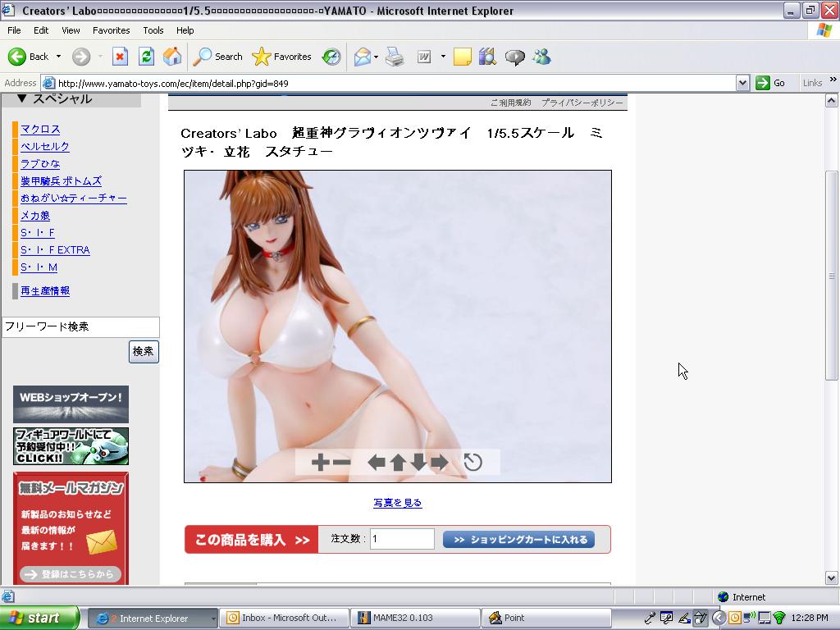This screenshot has width=840, height=630.
Task: Pan the product image up with arrow
Action: (398, 462)
